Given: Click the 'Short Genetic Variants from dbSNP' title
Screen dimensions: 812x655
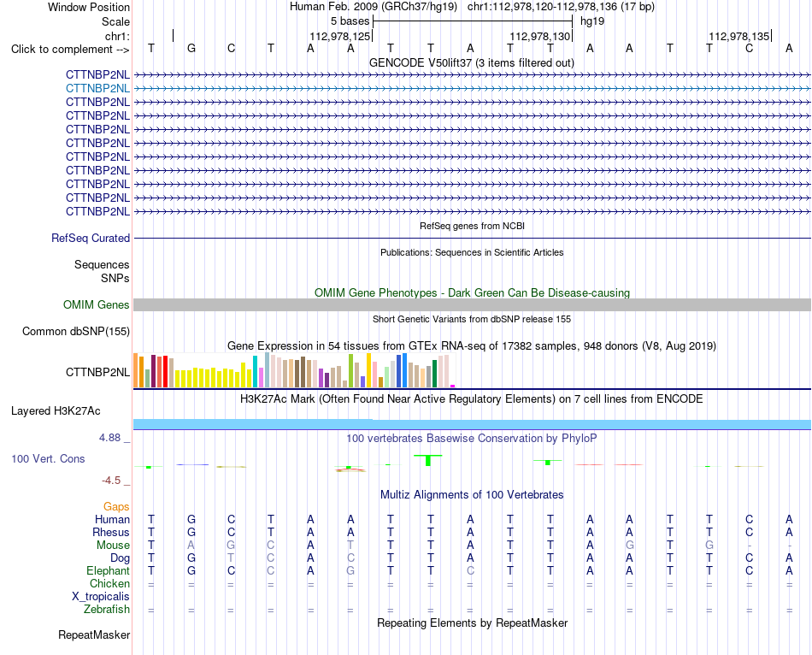Looking at the screenshot, I should pos(472,319).
